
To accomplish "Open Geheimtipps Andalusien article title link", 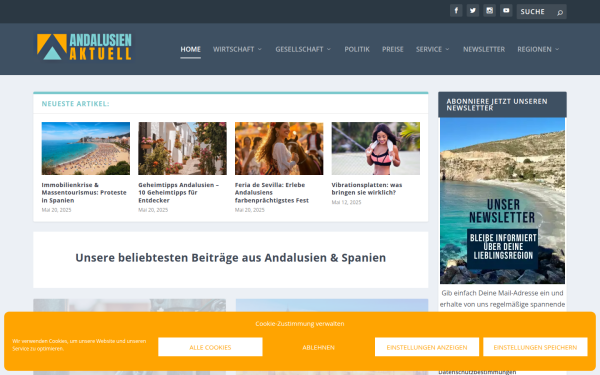I will pyautogui.click(x=178, y=192).
